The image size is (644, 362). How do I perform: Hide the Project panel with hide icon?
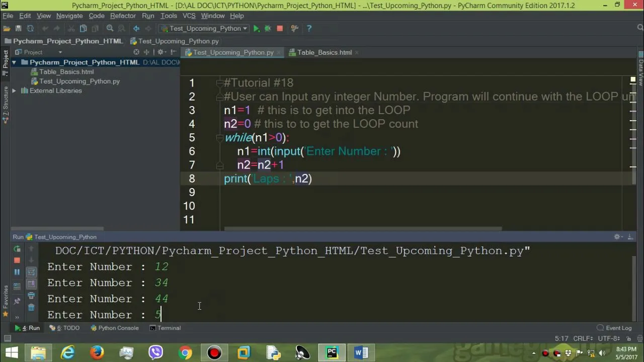[173, 52]
